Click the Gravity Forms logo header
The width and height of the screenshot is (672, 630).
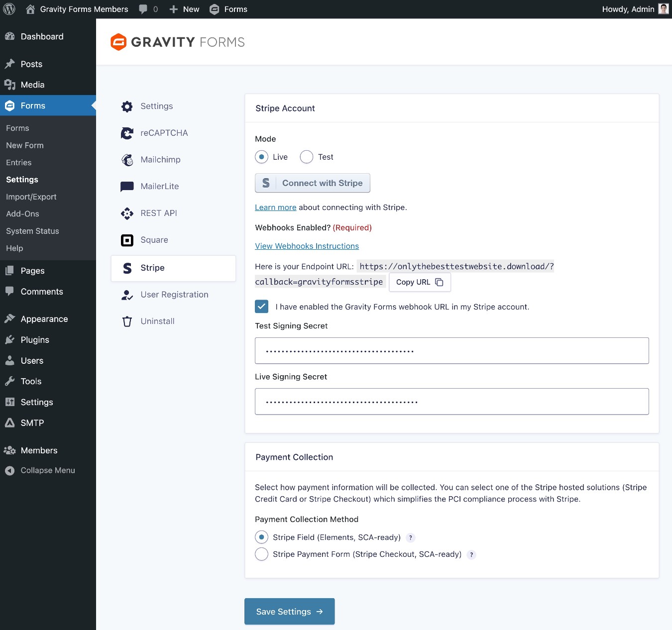(x=177, y=42)
